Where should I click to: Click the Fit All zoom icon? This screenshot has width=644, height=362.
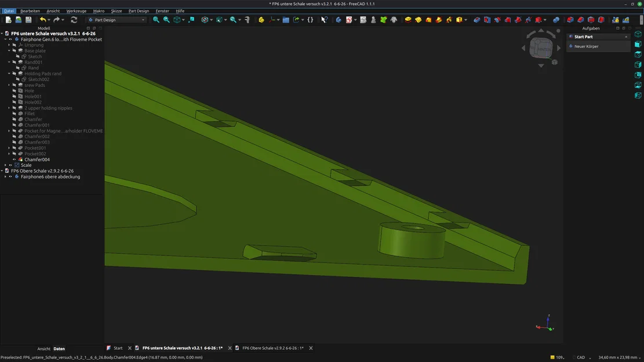[156, 20]
